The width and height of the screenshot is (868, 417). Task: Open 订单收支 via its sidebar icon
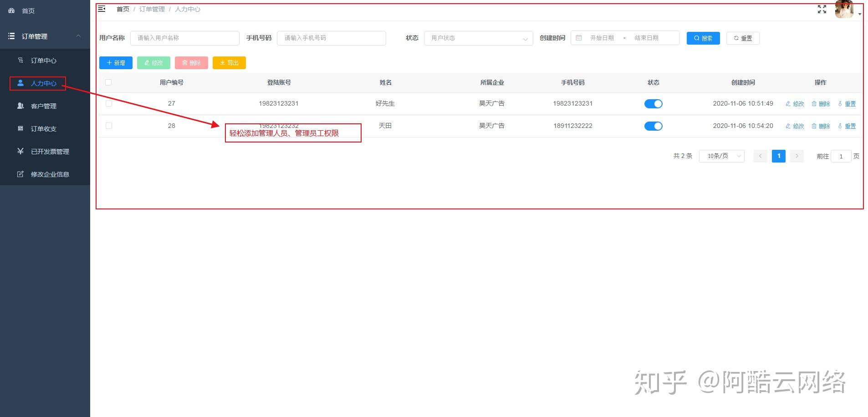(20, 128)
